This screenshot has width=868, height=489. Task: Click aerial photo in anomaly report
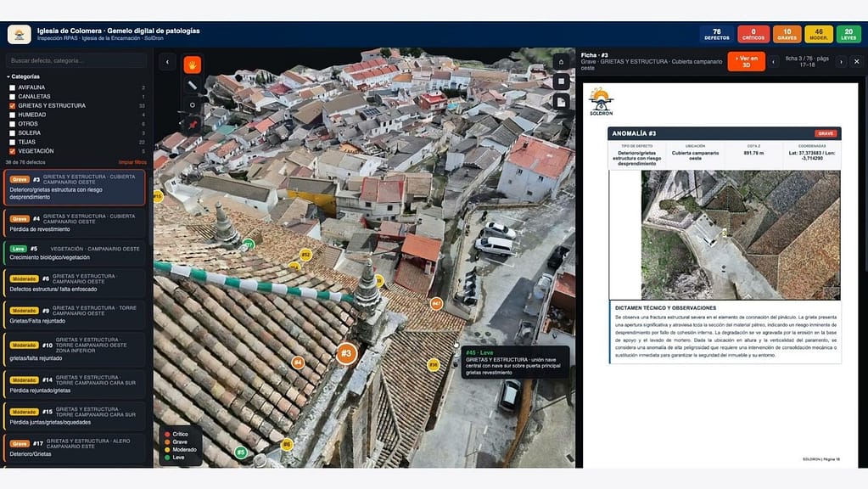coord(741,235)
